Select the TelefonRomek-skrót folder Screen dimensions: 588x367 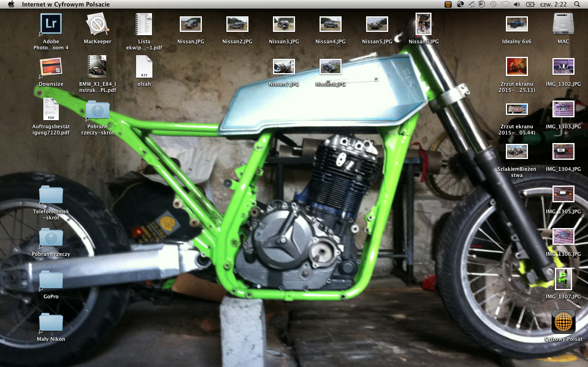[51, 195]
